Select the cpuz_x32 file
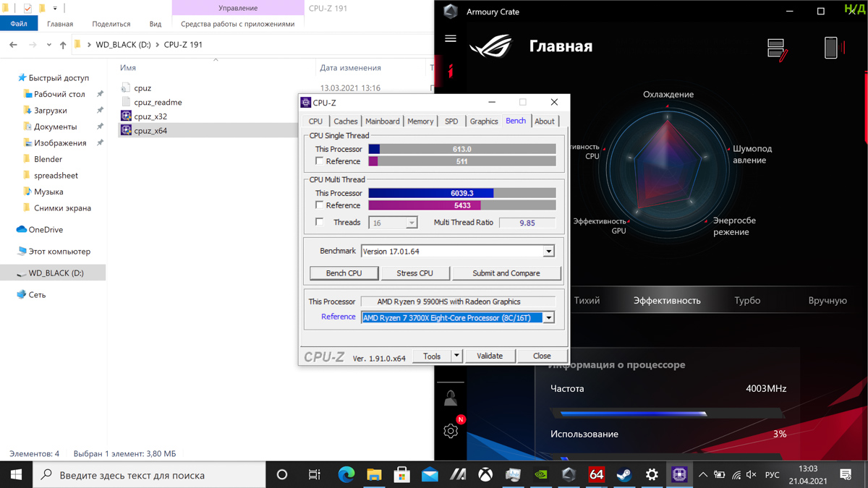 click(x=150, y=116)
